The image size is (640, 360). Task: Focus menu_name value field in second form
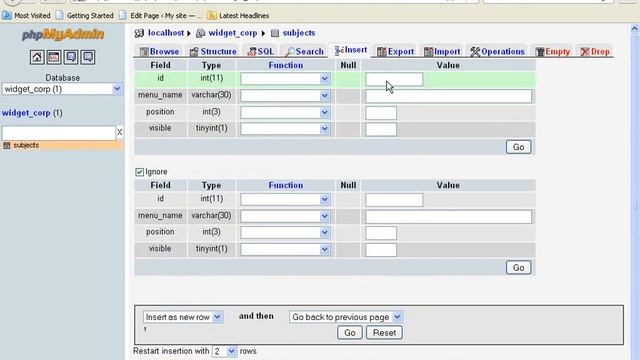click(448, 217)
